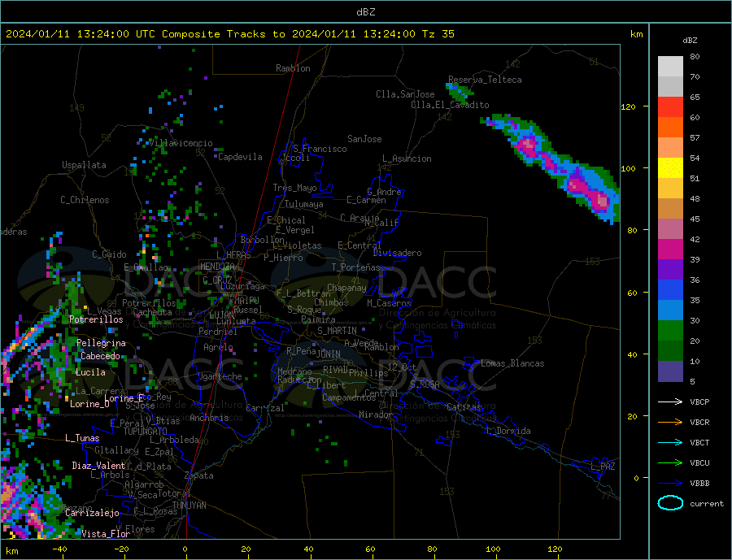Click the 'S_ROSA' place label

click(x=425, y=384)
